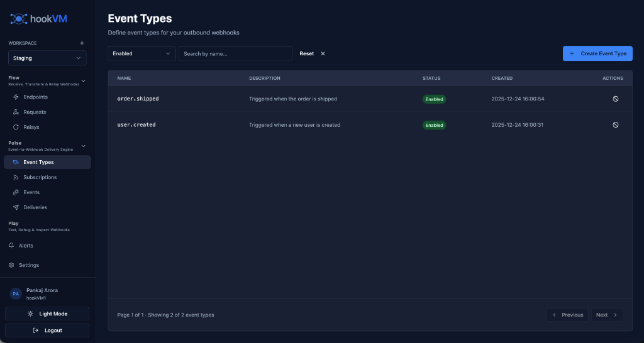
Task: Disable the order.shipped event type
Action: (615, 99)
